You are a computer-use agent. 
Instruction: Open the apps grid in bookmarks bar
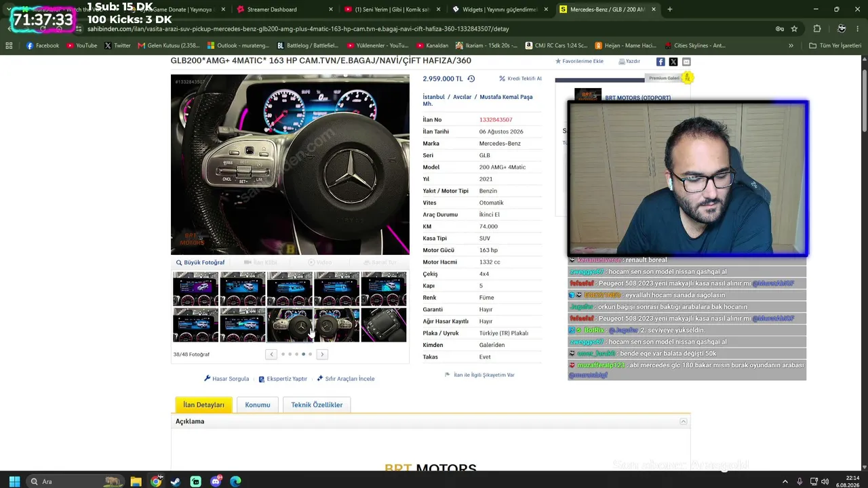tap(9, 45)
